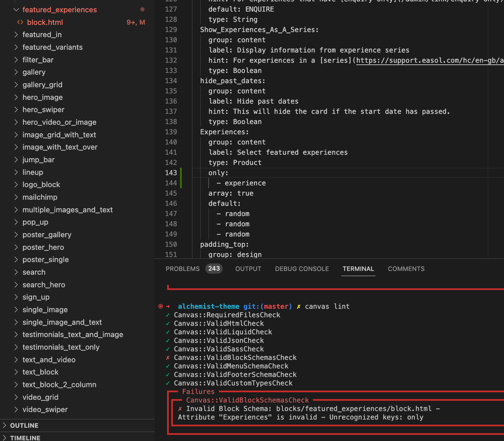Open the DEBUG CONSOLE tab
This screenshot has height=441, width=504.
point(301,269)
